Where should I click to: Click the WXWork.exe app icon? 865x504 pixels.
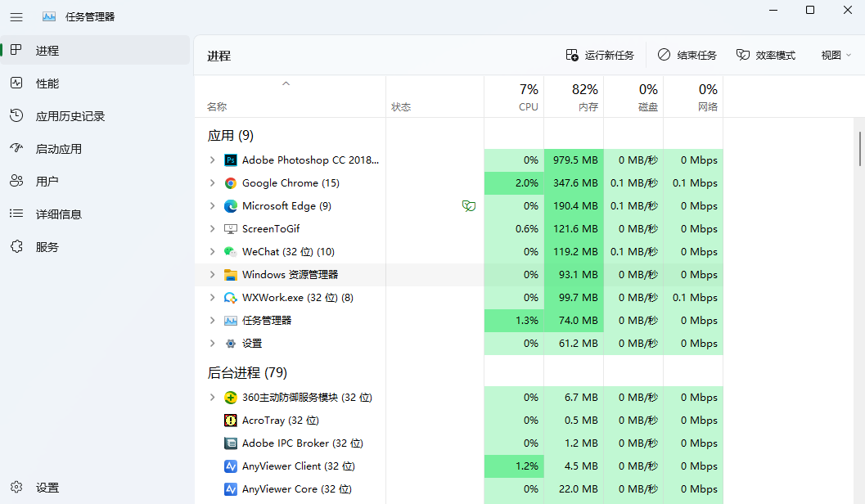click(231, 298)
